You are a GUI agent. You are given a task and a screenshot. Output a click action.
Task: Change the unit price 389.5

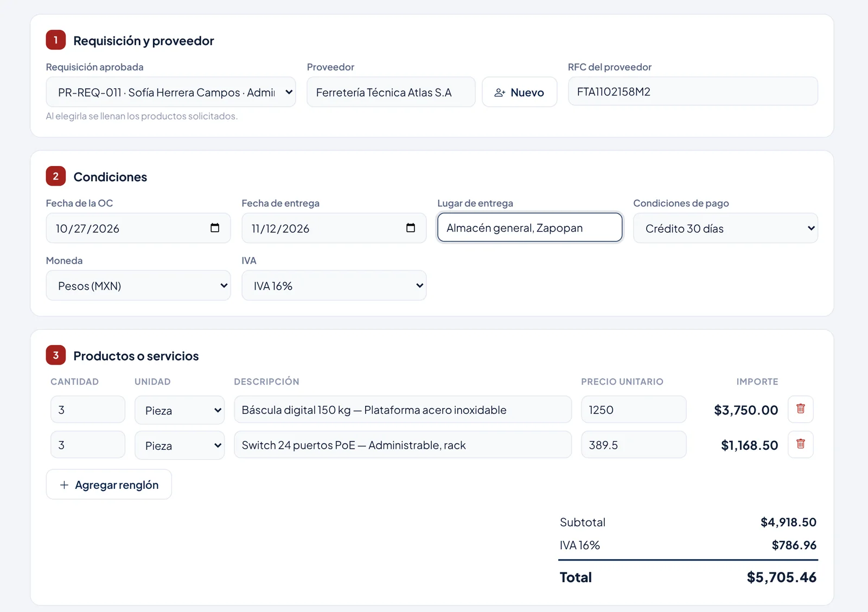(634, 445)
